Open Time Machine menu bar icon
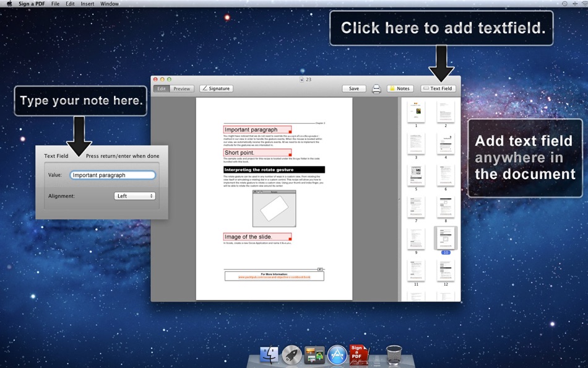Viewport: 588px width, 368px height. pyautogui.click(x=564, y=4)
